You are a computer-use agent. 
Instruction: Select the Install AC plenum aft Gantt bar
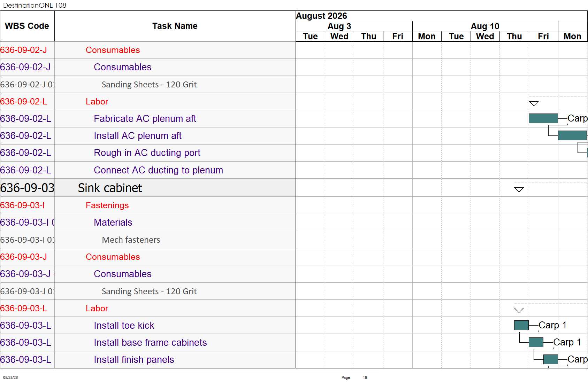pos(573,135)
